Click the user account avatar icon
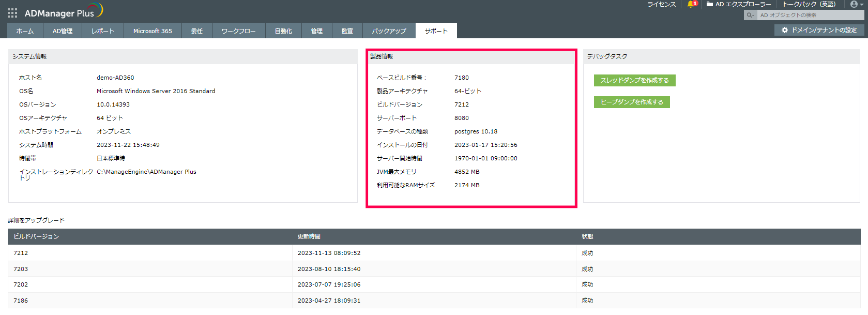The width and height of the screenshot is (868, 315). coord(854,4)
